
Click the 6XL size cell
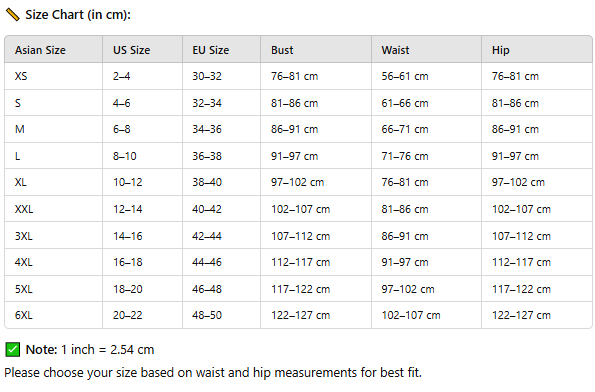pyautogui.click(x=54, y=315)
